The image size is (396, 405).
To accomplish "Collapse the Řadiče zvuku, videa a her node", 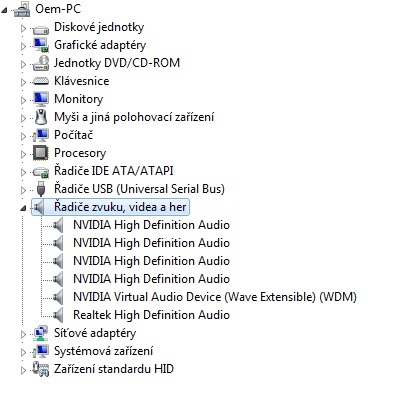I will (x=23, y=208).
